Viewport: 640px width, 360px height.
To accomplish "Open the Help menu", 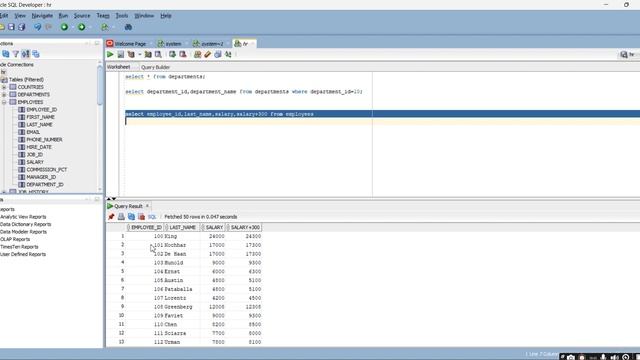I will point(166,16).
